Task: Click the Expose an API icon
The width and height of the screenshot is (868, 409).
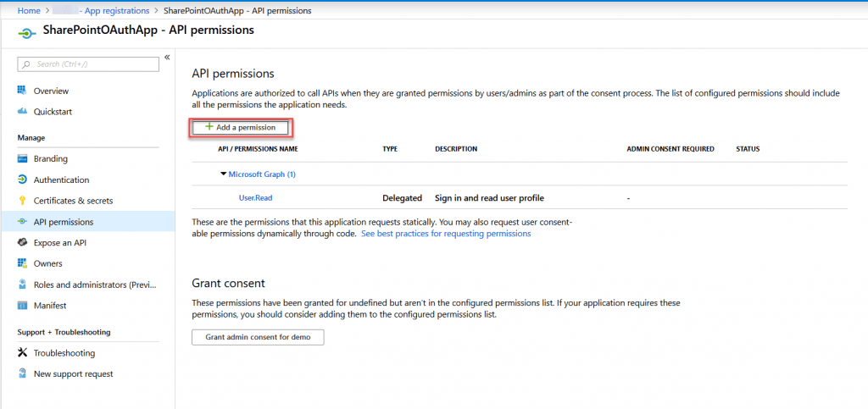Action: click(x=22, y=243)
